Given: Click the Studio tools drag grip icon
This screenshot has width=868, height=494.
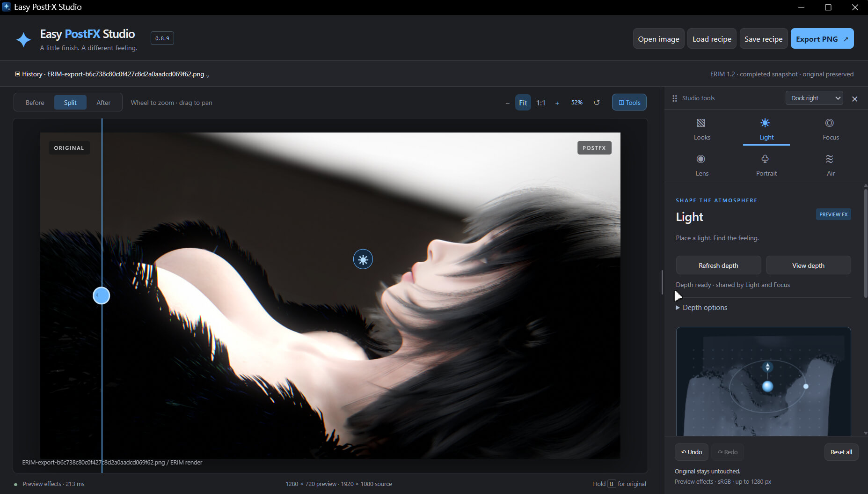Looking at the screenshot, I should (674, 98).
